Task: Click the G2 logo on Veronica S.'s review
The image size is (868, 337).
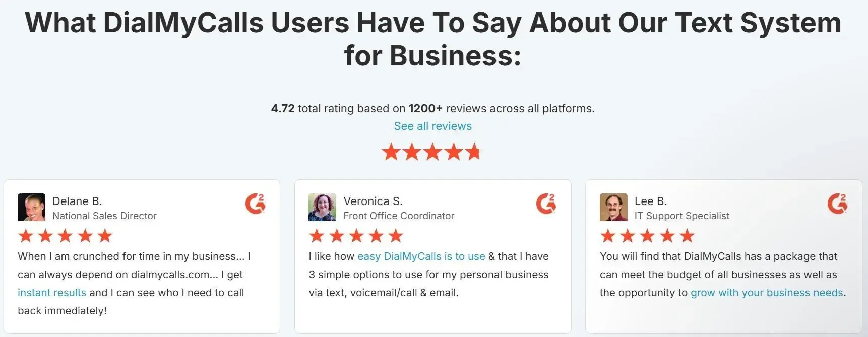Action: click(x=546, y=204)
